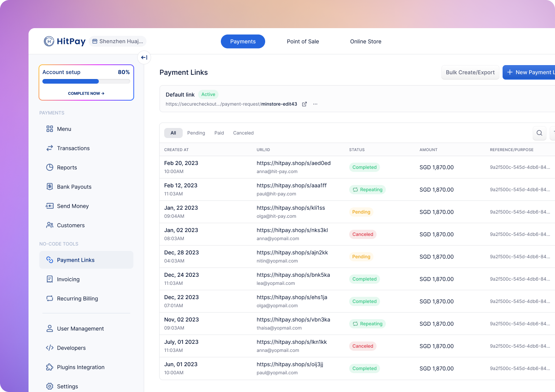Switch to Online Store tab
The height and width of the screenshot is (392, 555).
pyautogui.click(x=366, y=41)
